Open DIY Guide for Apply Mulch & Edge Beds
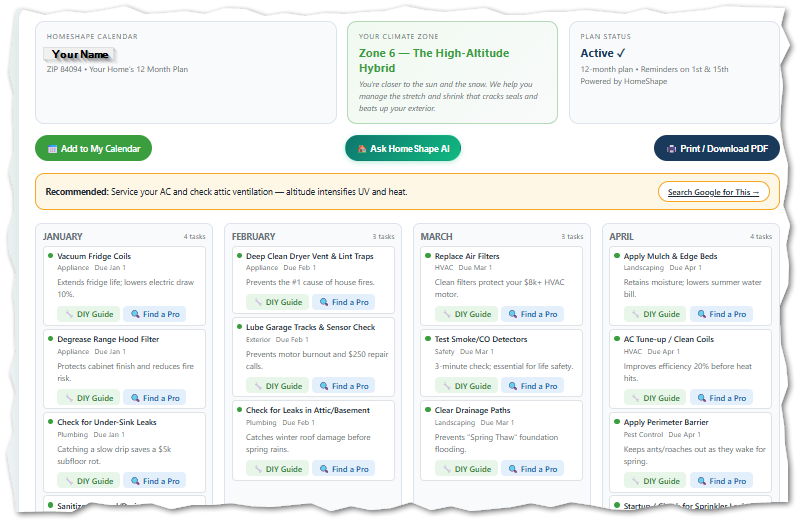Viewport: 800px width, 522px height. [x=655, y=314]
